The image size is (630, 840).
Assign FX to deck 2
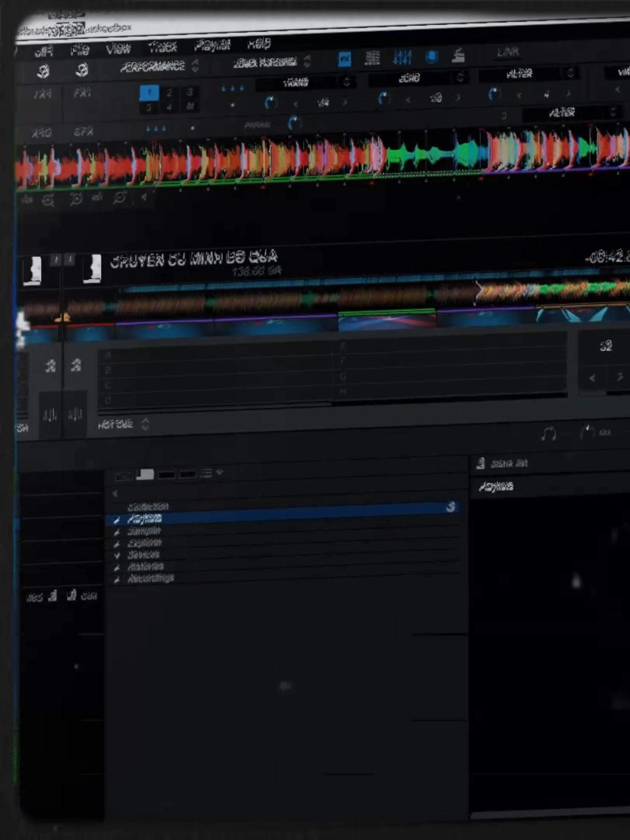pyautogui.click(x=169, y=93)
